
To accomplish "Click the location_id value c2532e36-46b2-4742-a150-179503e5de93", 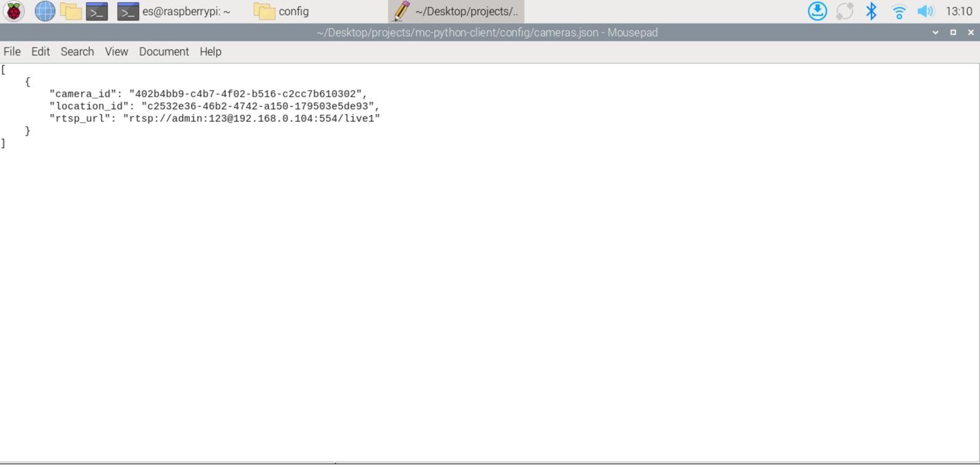I will [x=257, y=106].
